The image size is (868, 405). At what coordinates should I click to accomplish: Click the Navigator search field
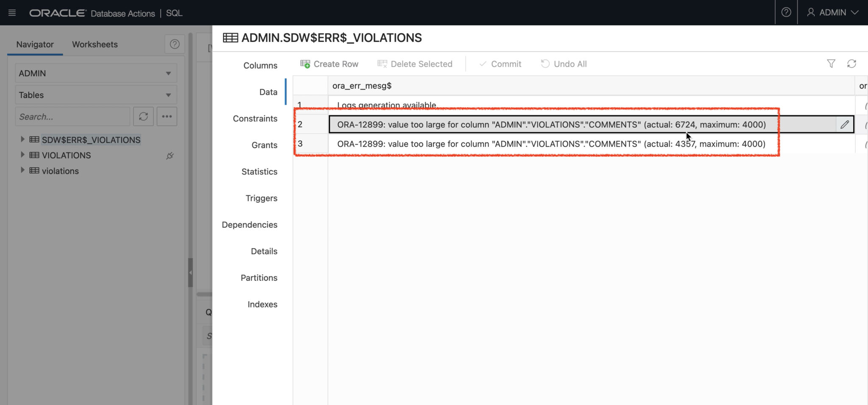click(x=72, y=117)
